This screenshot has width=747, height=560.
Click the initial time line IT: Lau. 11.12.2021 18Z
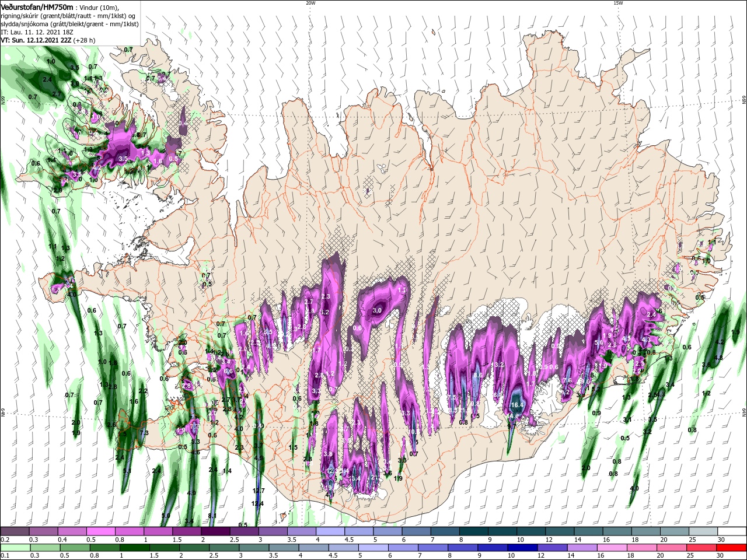click(x=38, y=32)
